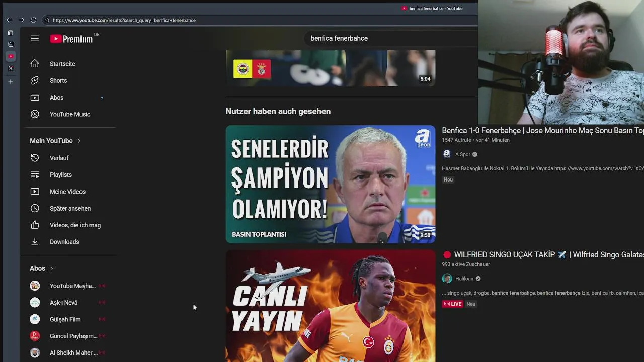Click the Gülşah Film channel avatar
This screenshot has height=362, width=644.
coord(35,319)
